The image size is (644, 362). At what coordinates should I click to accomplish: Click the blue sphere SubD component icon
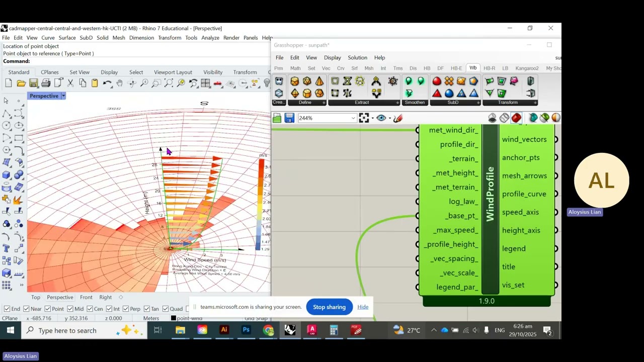click(x=449, y=94)
